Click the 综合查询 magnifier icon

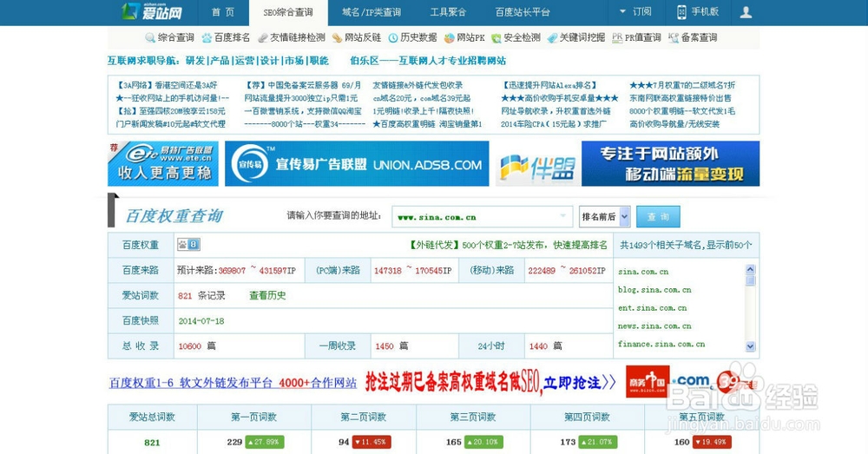point(150,37)
